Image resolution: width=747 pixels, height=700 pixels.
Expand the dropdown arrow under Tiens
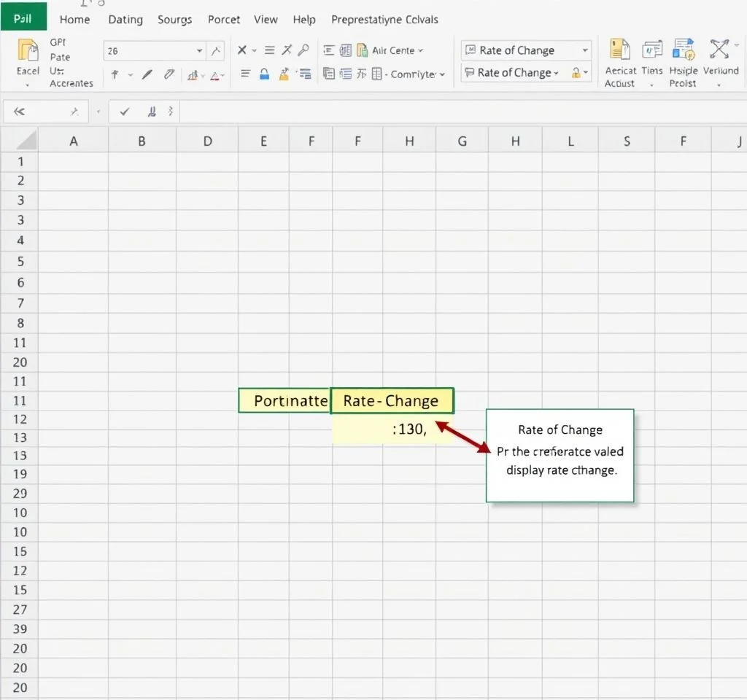point(651,85)
